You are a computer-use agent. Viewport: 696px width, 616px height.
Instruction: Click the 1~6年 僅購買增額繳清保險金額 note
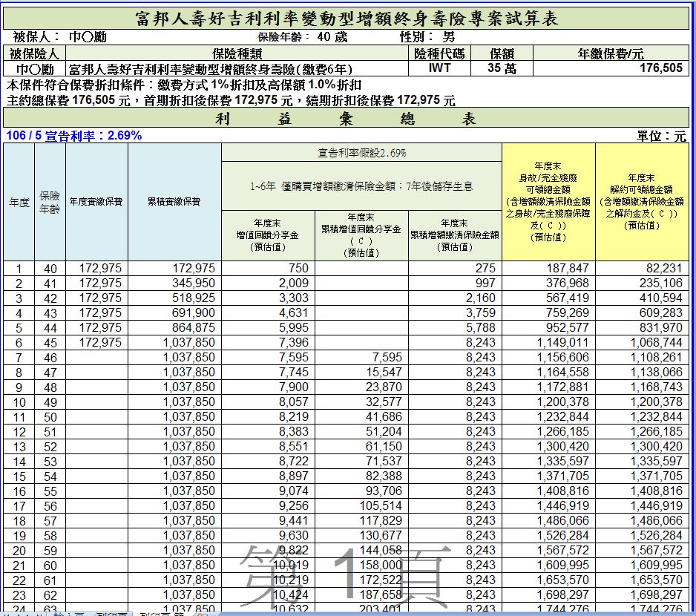tap(362, 186)
